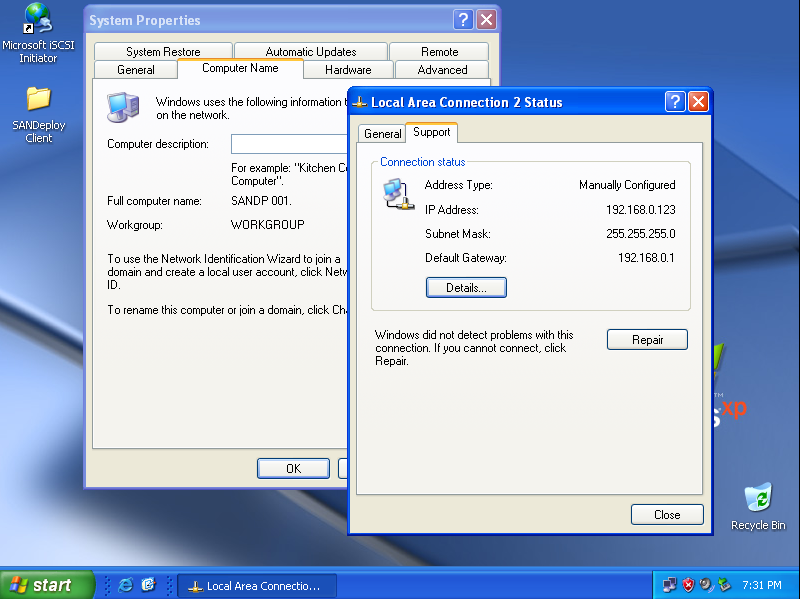
Task: Click the Close button in connection status dialog
Action: click(667, 515)
